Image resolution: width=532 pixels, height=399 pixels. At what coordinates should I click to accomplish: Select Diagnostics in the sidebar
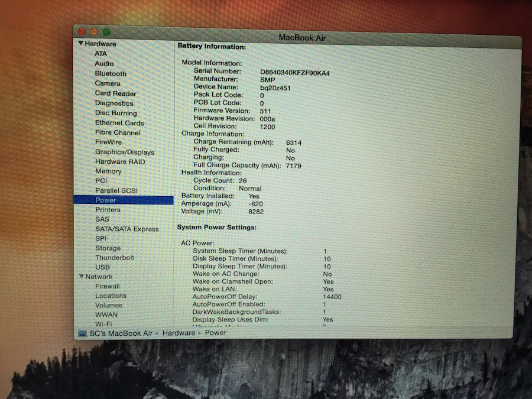[x=114, y=103]
